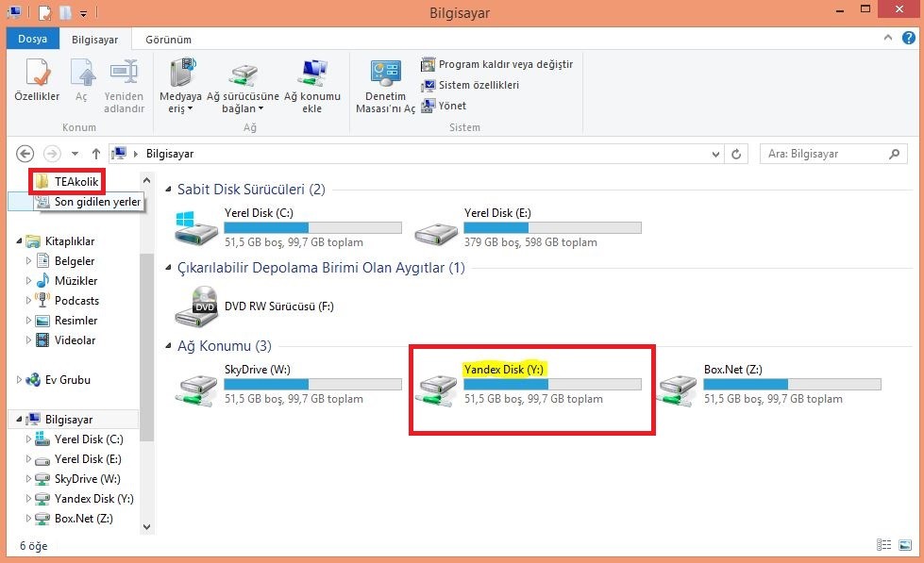
Task: Open Medyaya eriş media access button
Action: pyautogui.click(x=181, y=86)
